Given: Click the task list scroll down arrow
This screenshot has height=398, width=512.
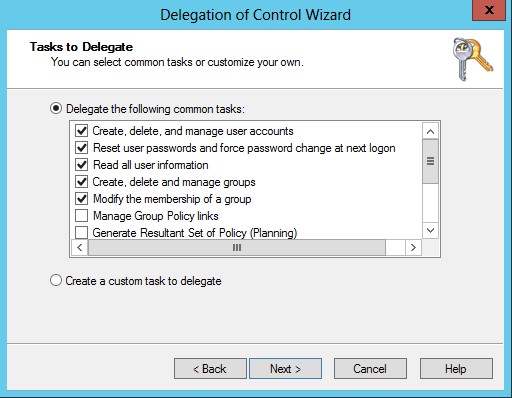Looking at the screenshot, I should (430, 230).
